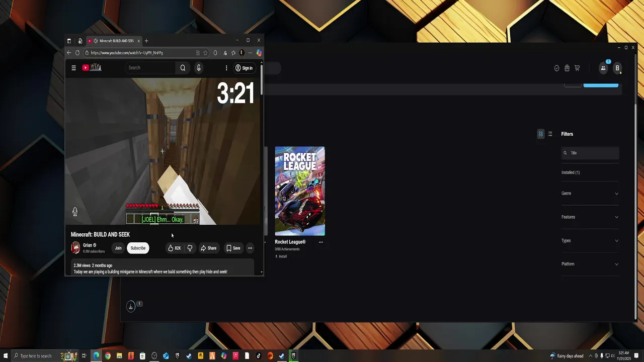The height and width of the screenshot is (362, 644).
Task: Select the Minecraft: BUILD AND SEEK tab
Action: coord(113,41)
